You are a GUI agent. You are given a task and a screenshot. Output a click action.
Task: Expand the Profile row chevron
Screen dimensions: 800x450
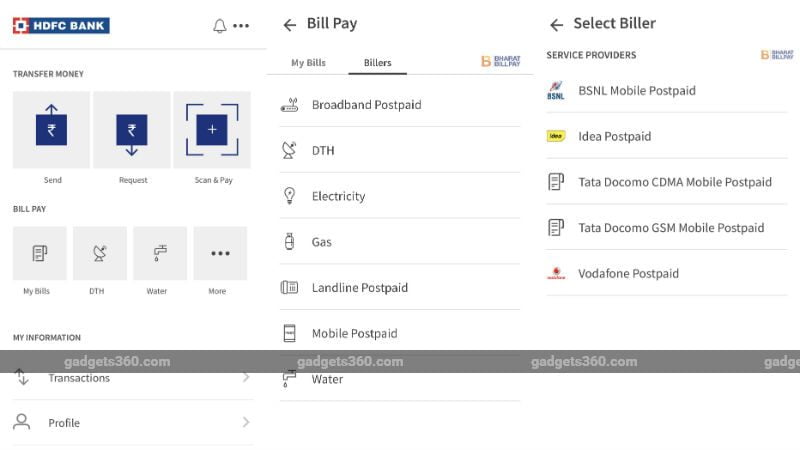(x=246, y=423)
